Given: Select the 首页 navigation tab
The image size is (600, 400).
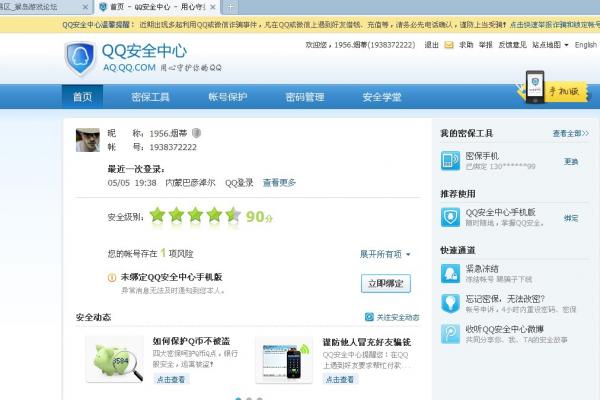Looking at the screenshot, I should (83, 97).
